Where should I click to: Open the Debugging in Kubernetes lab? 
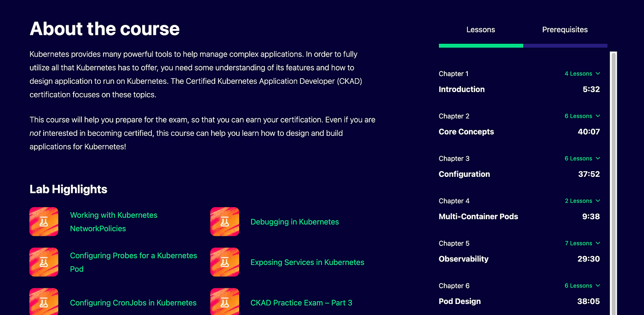294,222
